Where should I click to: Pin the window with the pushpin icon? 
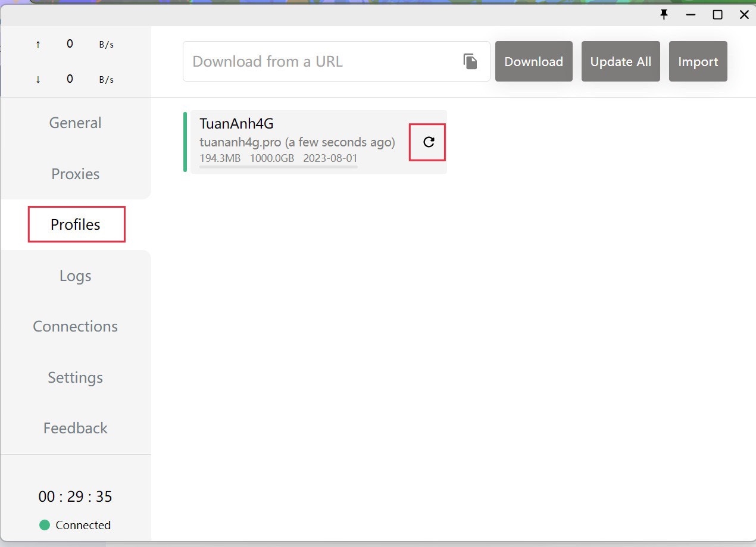pyautogui.click(x=664, y=14)
